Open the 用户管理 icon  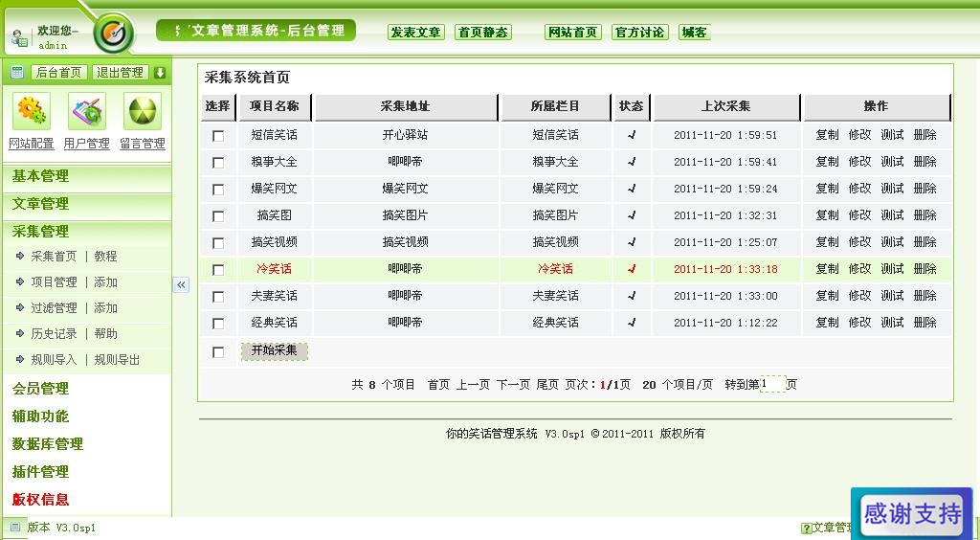[87, 111]
